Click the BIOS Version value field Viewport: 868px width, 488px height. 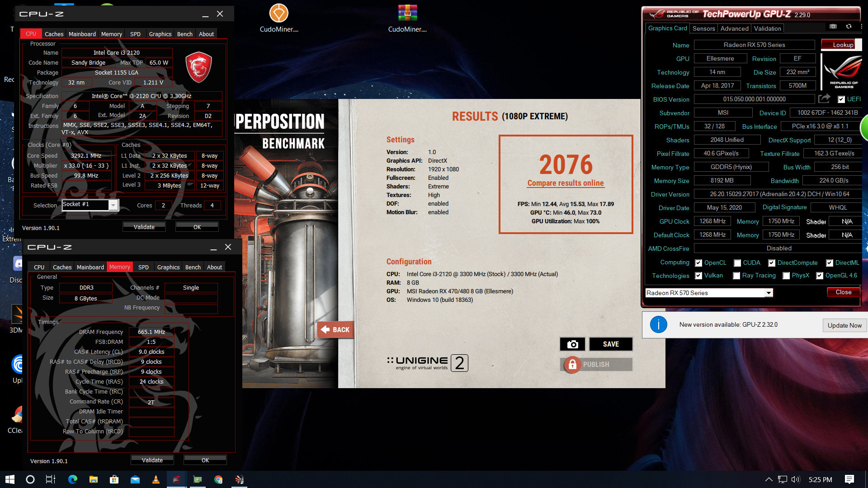[754, 99]
